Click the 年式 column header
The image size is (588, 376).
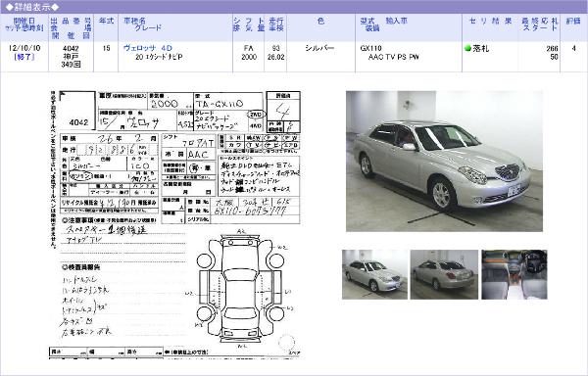[x=106, y=21]
